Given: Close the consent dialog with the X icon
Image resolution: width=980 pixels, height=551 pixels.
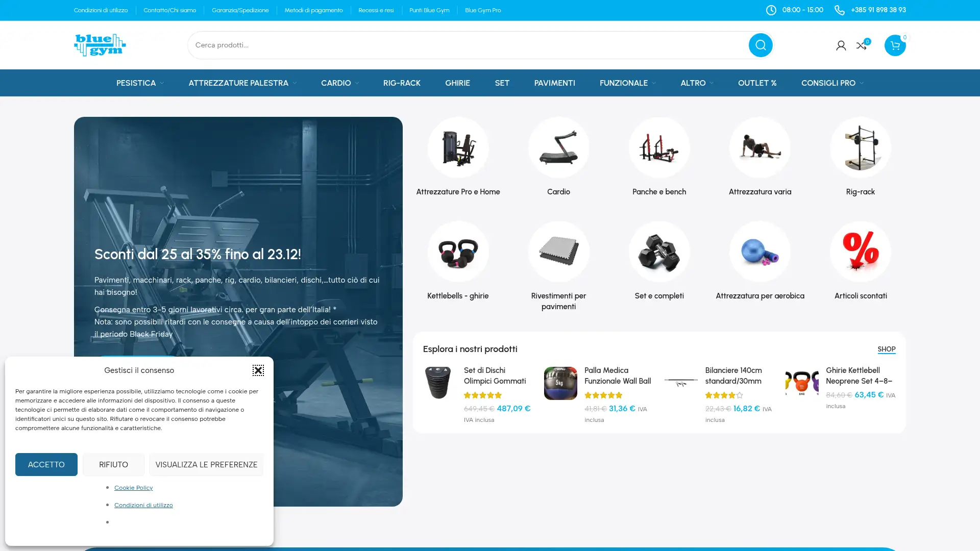Looking at the screenshot, I should [258, 370].
